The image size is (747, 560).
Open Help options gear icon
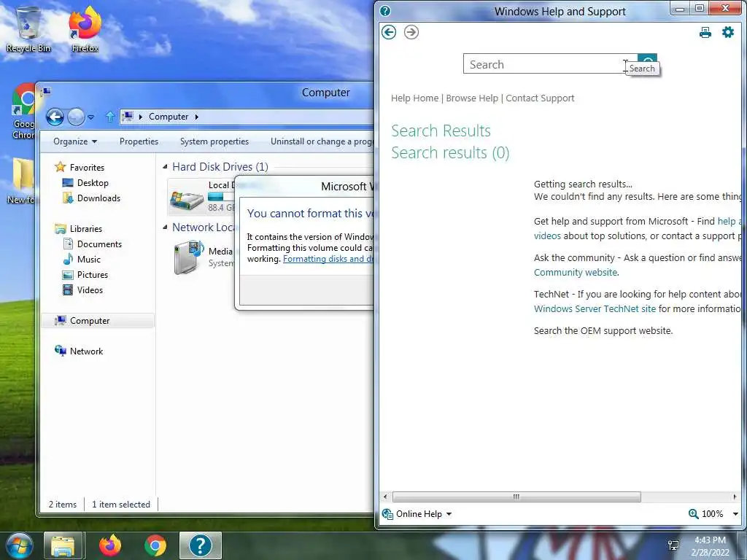click(728, 32)
